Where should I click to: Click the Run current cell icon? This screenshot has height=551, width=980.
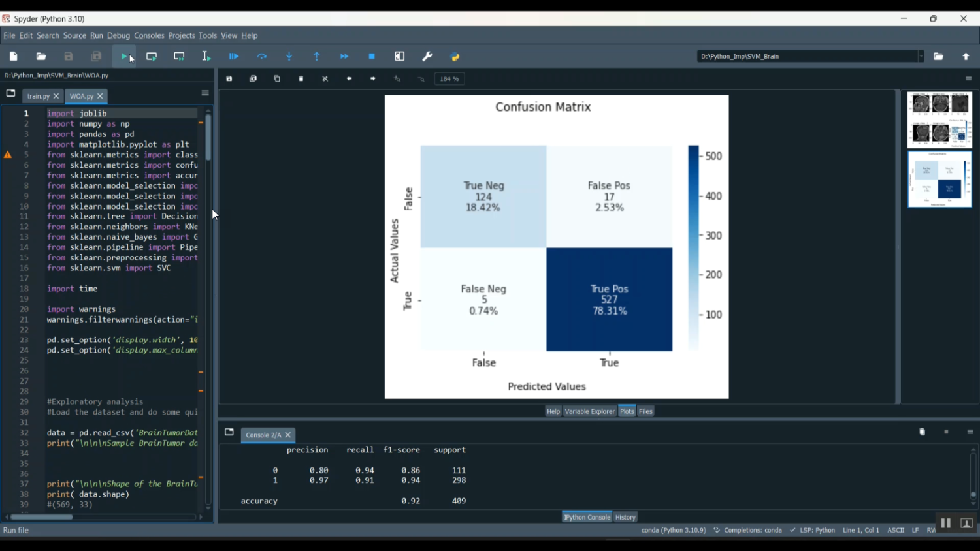[x=152, y=57]
